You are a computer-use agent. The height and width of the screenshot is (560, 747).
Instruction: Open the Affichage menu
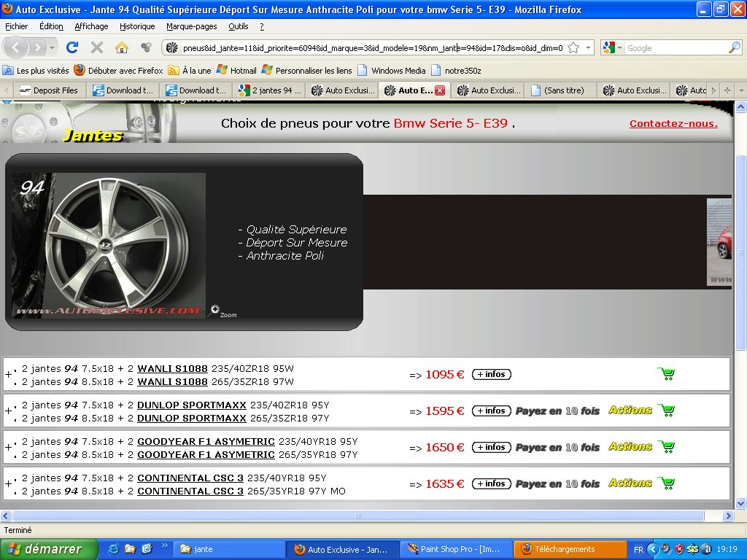pos(91,26)
